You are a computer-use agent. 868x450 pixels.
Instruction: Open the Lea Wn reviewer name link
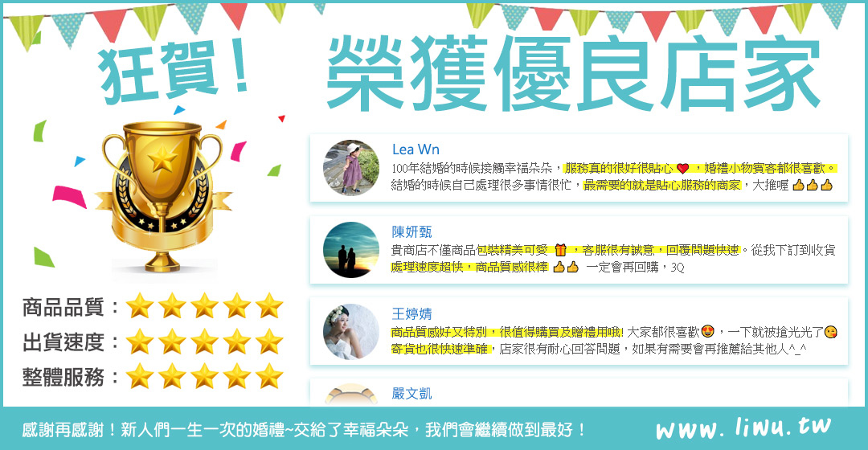(416, 149)
